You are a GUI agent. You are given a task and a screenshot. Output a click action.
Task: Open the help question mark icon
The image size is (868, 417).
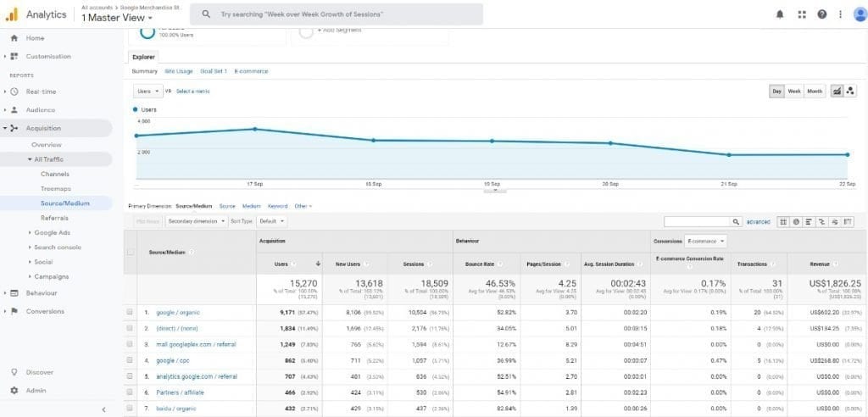pyautogui.click(x=822, y=14)
